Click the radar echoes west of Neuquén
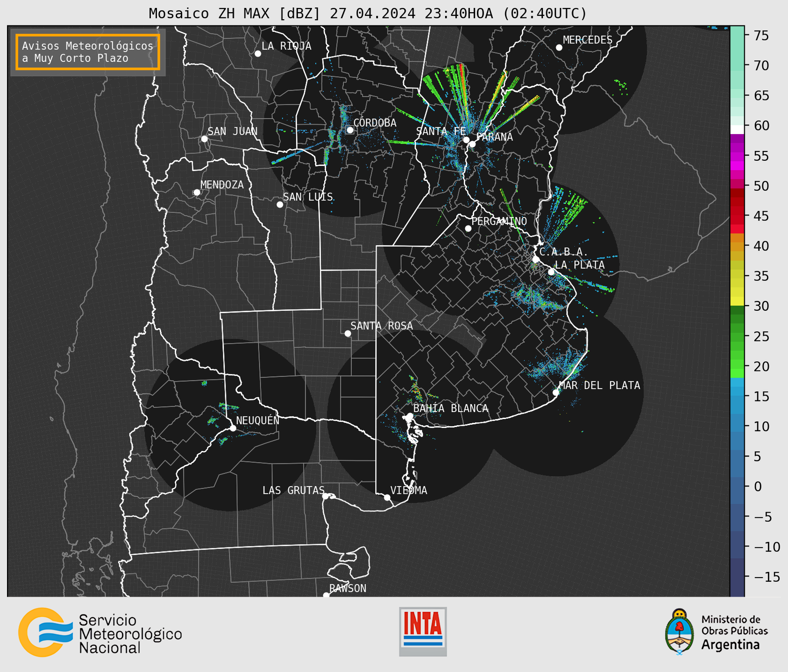788x672 pixels. click(213, 421)
